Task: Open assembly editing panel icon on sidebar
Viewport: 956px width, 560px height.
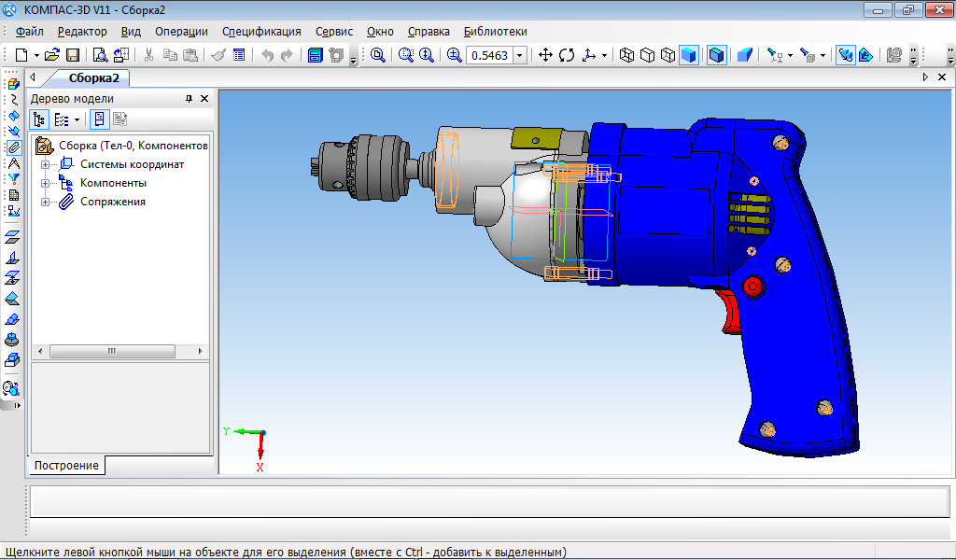Action: (x=13, y=83)
